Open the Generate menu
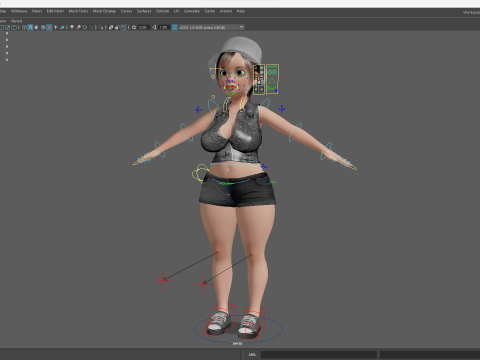 [192, 11]
